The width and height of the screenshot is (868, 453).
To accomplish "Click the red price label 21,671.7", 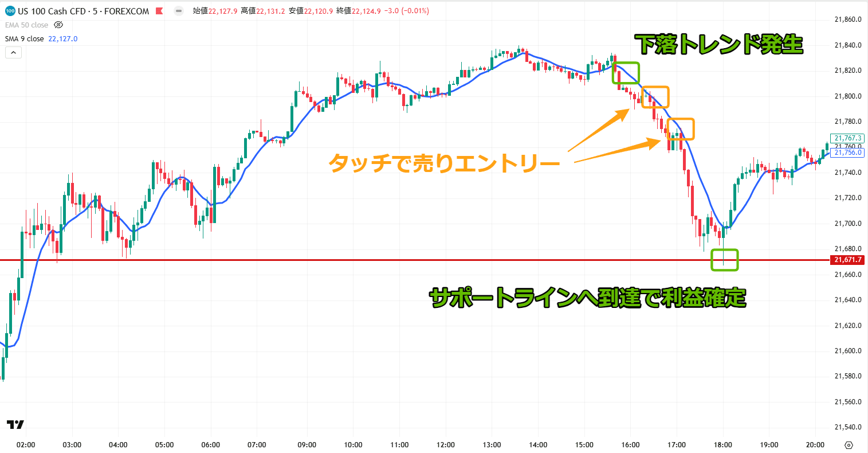I will point(848,260).
